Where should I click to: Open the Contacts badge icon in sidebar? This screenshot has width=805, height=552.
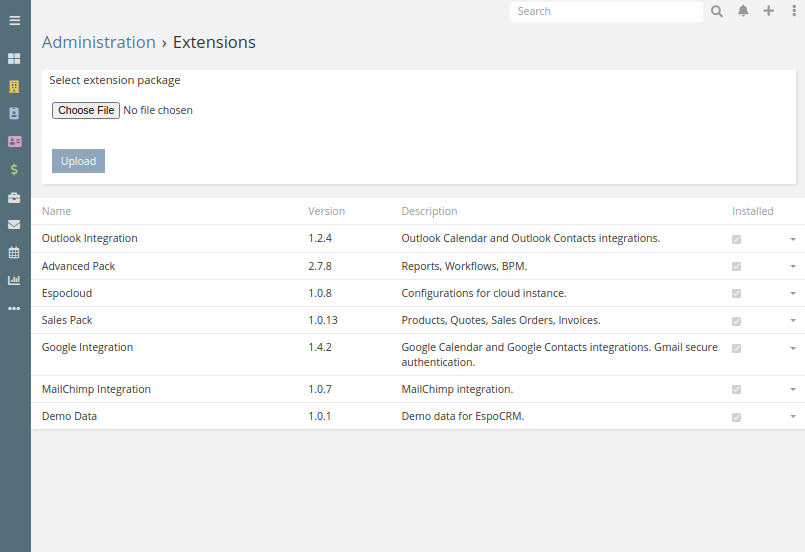(x=14, y=113)
